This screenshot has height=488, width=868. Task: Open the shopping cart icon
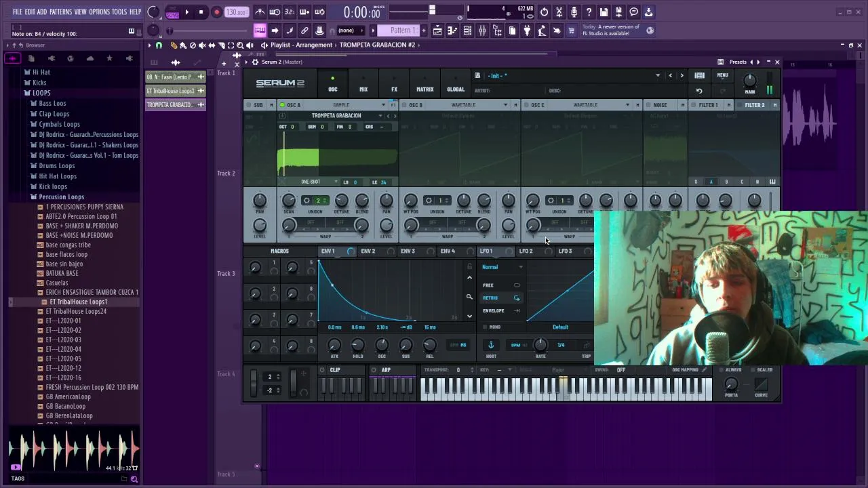572,30
